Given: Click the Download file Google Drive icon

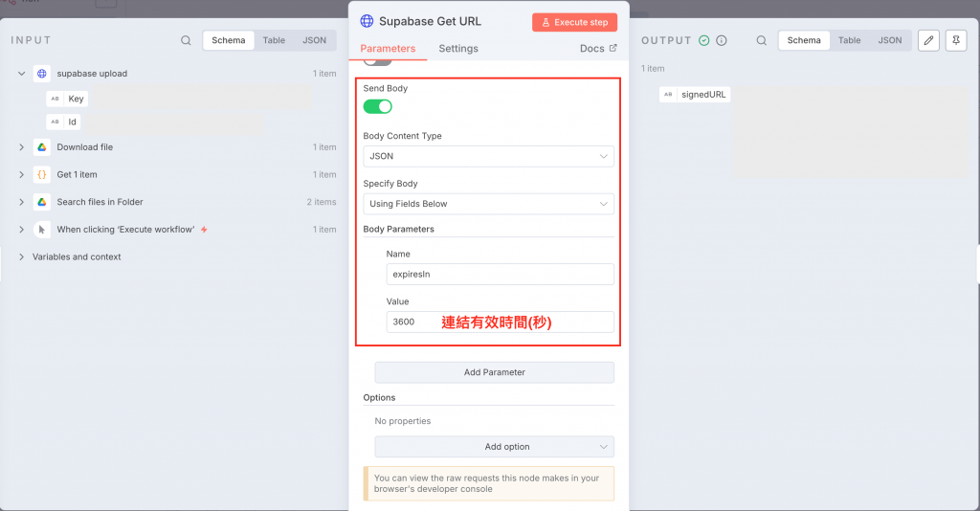Looking at the screenshot, I should tap(42, 147).
